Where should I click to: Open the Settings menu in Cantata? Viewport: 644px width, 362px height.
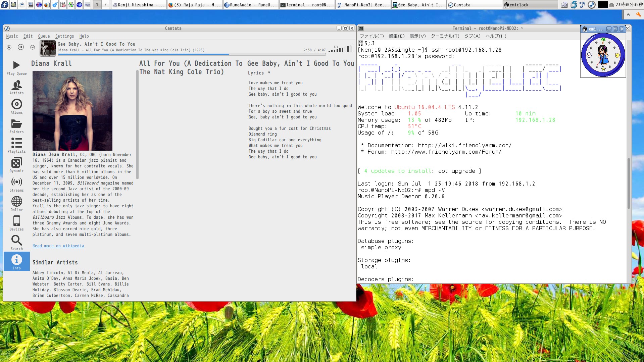click(x=64, y=36)
